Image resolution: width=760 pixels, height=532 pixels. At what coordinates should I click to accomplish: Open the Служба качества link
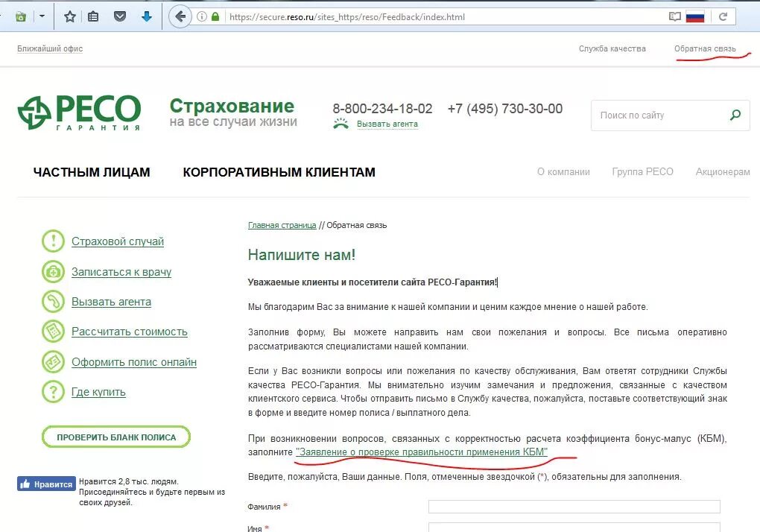612,48
